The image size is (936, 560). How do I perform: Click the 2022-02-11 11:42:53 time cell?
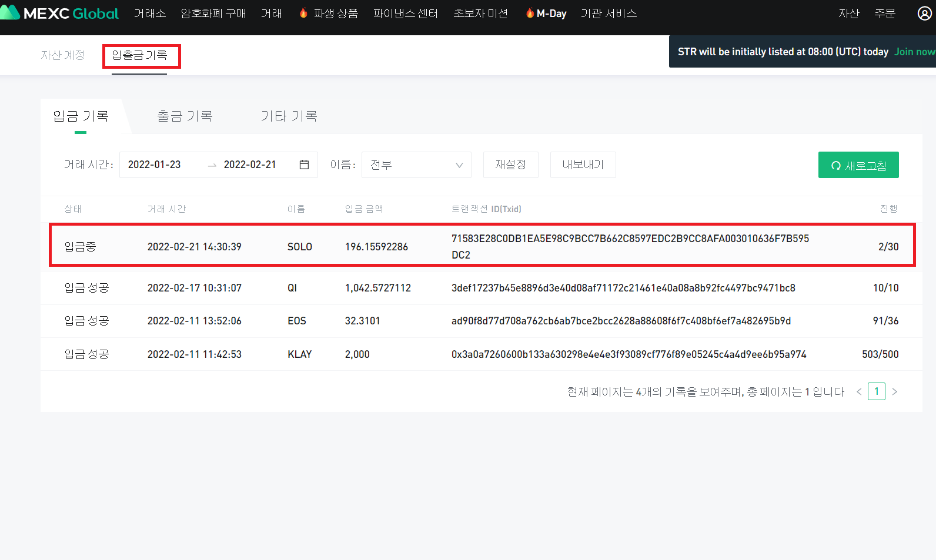(x=195, y=354)
